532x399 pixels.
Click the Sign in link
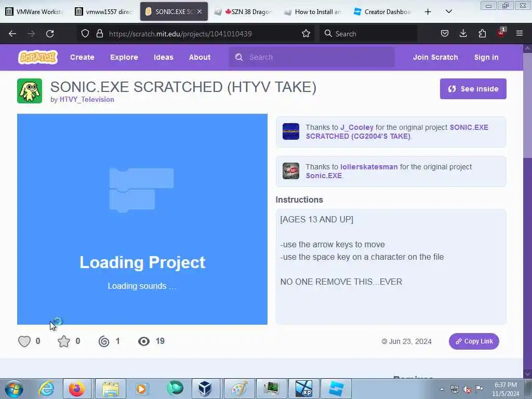(x=486, y=57)
